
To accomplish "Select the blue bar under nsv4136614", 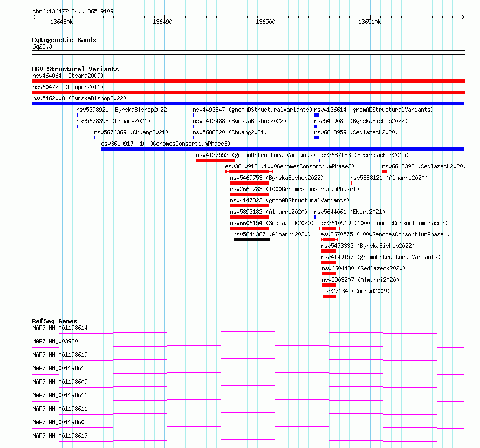I will [x=317, y=115].
